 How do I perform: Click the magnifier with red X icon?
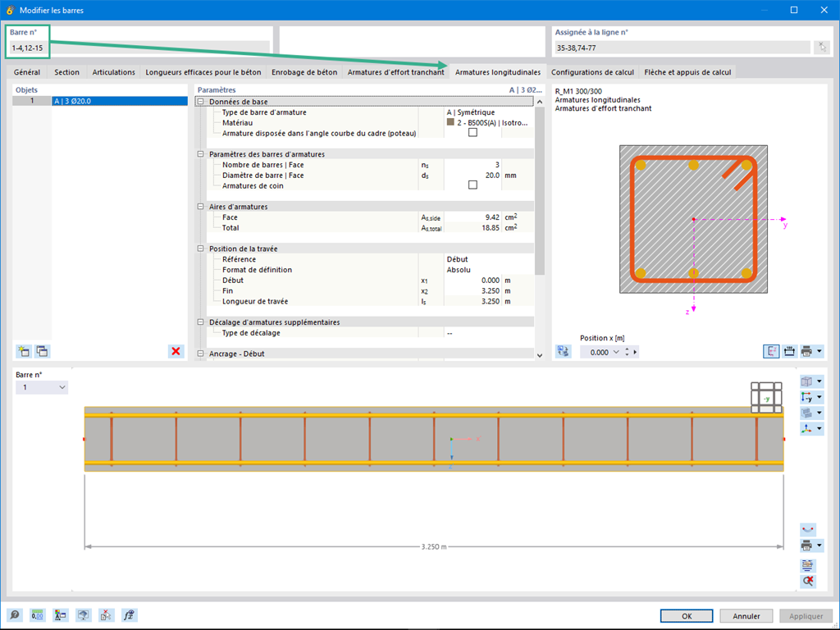(808, 582)
